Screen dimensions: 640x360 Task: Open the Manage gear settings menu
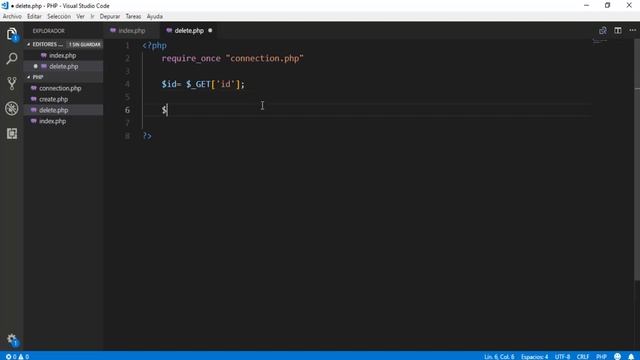12,339
